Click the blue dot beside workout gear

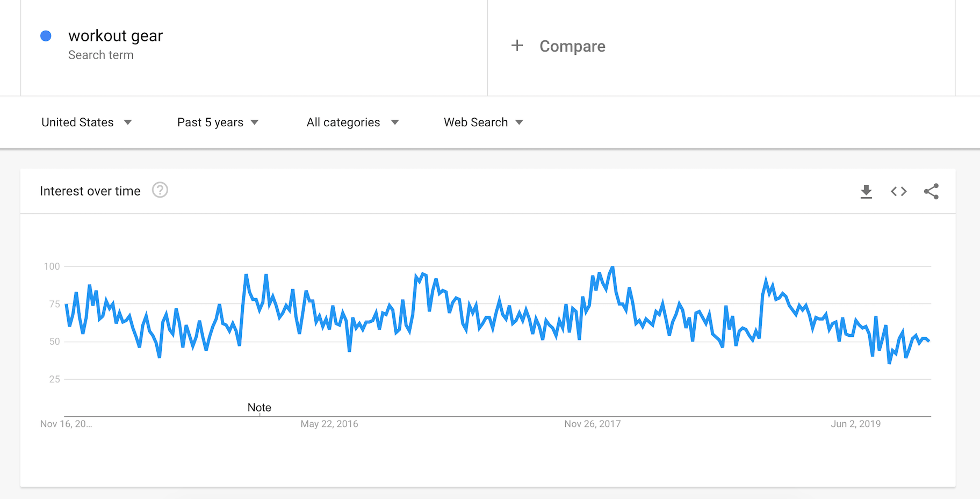click(46, 36)
